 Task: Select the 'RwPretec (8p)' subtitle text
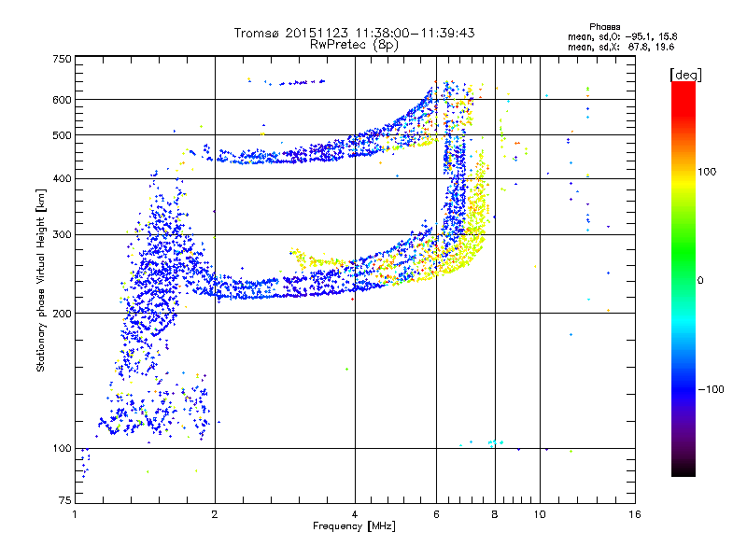coord(354,45)
